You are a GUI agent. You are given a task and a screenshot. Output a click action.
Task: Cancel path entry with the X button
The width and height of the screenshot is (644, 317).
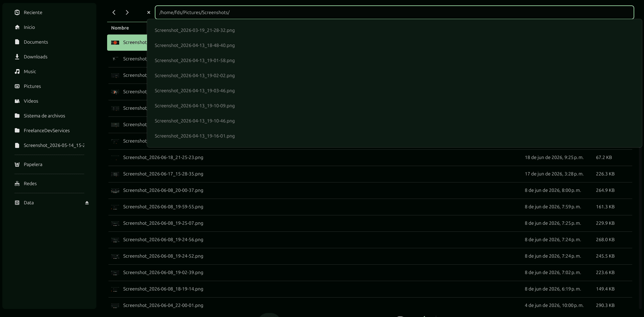click(149, 12)
